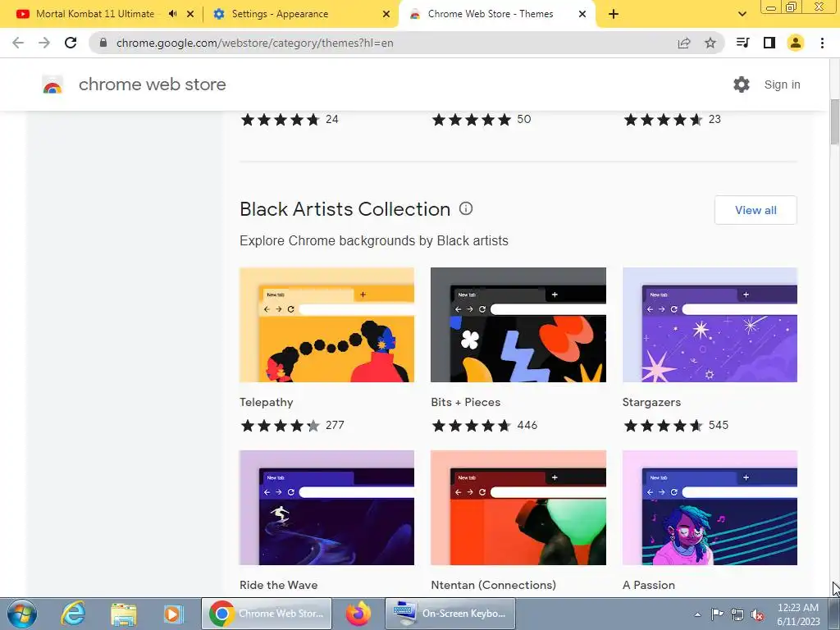Image resolution: width=840 pixels, height=630 pixels.
Task: Open a new tab with plus button
Action: click(x=614, y=14)
